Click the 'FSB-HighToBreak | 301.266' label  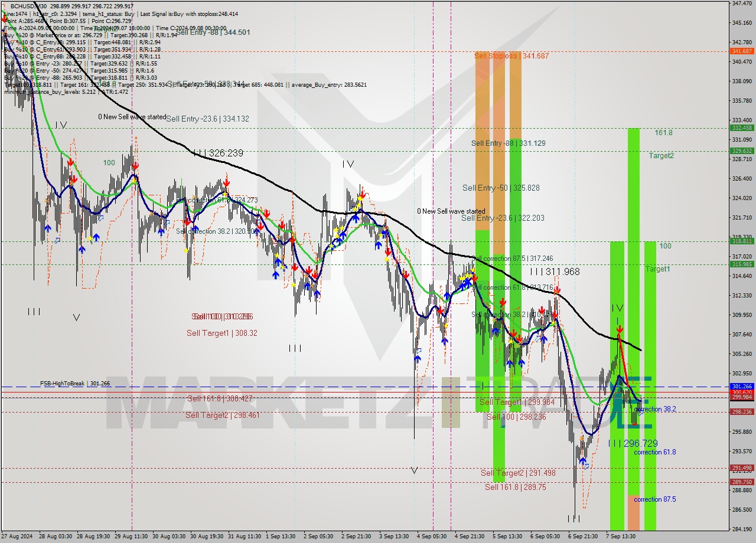(x=75, y=384)
